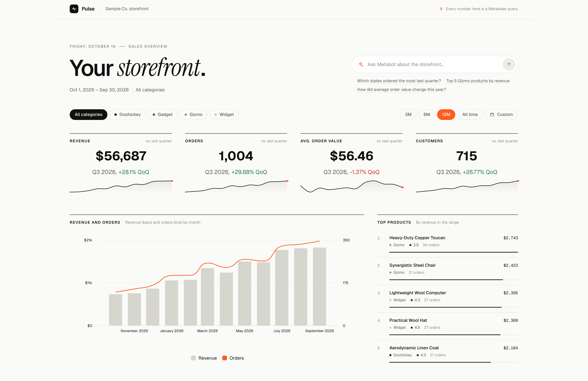Click the calendar icon in Custom range
This screenshot has width=588, height=381.
(x=492, y=114)
